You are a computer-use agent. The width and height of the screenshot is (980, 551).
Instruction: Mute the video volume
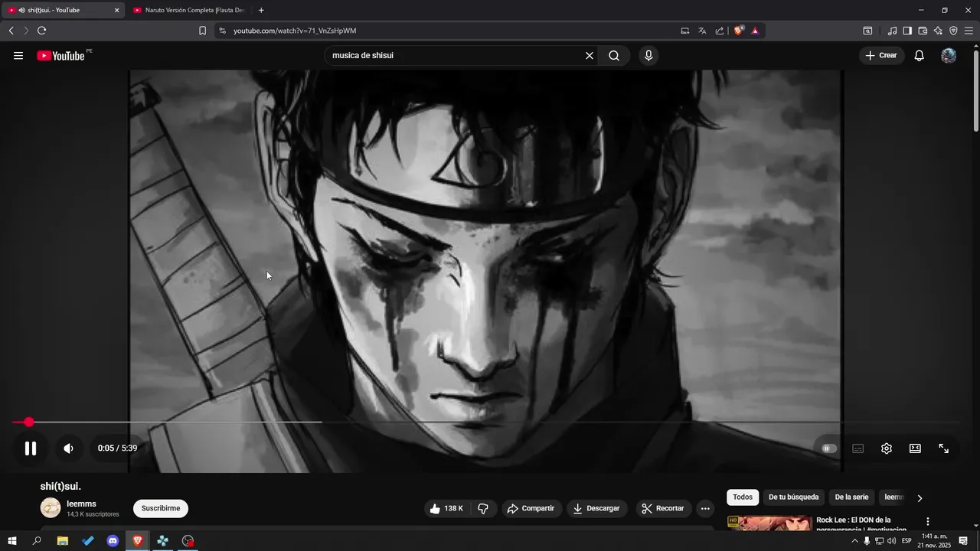[x=68, y=448]
